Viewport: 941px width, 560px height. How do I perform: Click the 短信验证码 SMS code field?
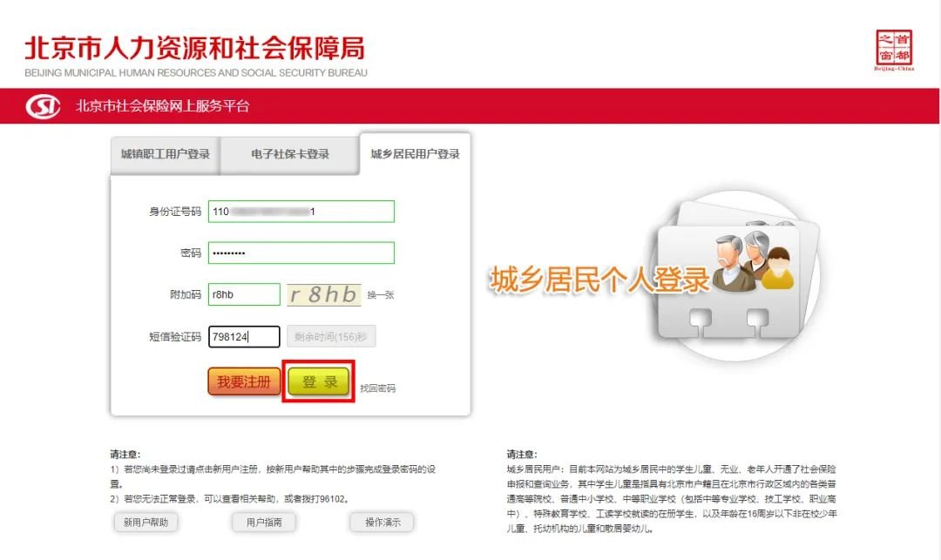coord(244,336)
